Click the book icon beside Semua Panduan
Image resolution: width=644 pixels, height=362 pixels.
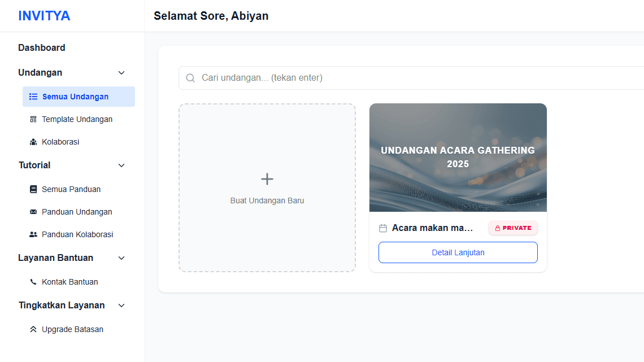tap(33, 189)
